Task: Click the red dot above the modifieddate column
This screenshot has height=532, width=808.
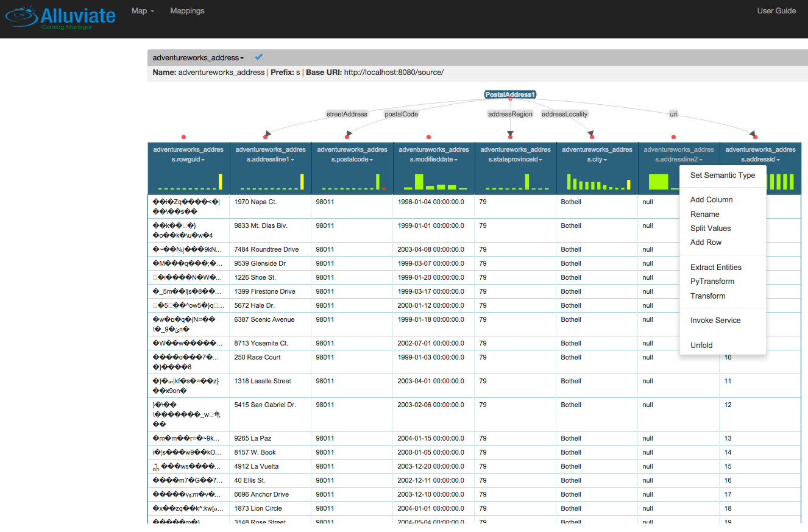Action: tap(429, 137)
